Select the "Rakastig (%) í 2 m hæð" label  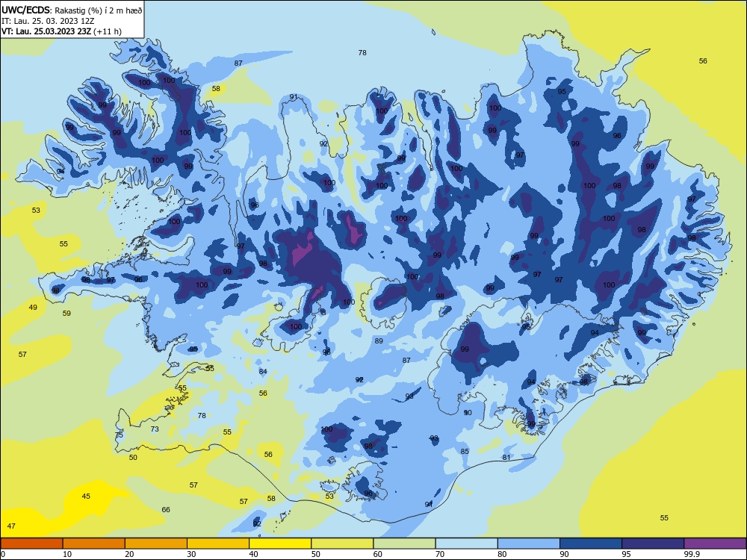pyautogui.click(x=98, y=10)
